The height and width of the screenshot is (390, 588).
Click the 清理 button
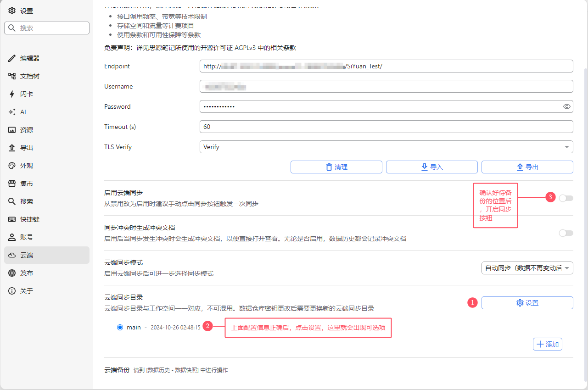(x=336, y=167)
